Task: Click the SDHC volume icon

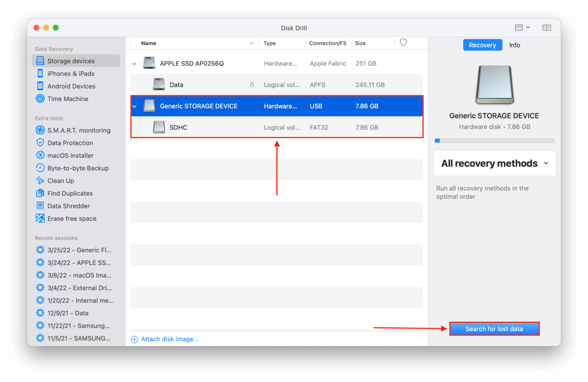Action: 159,127
